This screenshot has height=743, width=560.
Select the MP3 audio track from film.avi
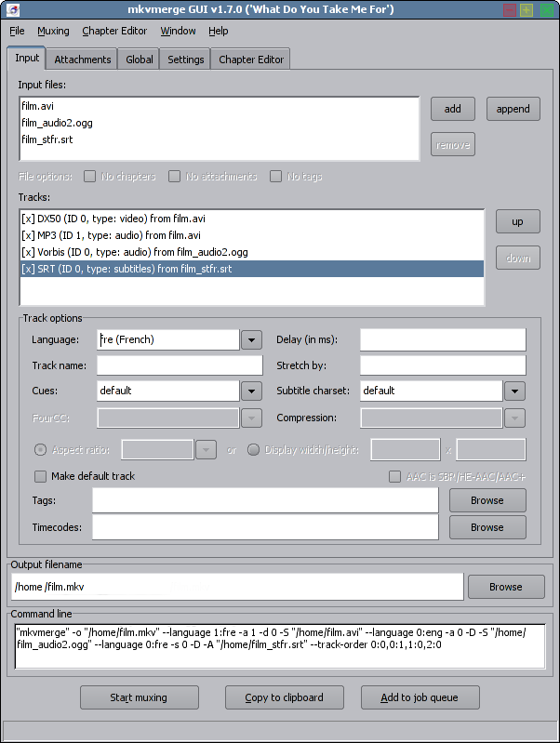(112, 235)
